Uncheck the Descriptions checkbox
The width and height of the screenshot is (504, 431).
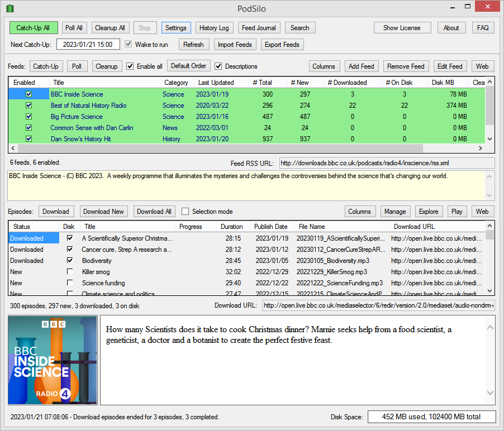[x=218, y=66]
